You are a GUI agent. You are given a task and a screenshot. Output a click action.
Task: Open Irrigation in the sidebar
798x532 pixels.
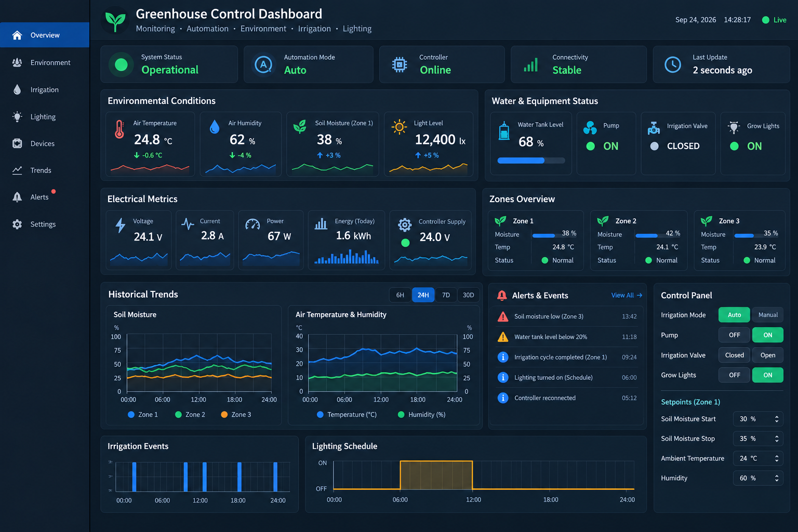coord(45,90)
